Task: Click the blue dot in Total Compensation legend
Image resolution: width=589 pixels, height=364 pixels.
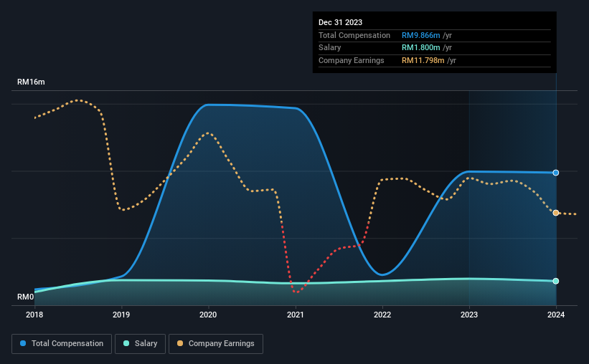Action: coord(23,343)
